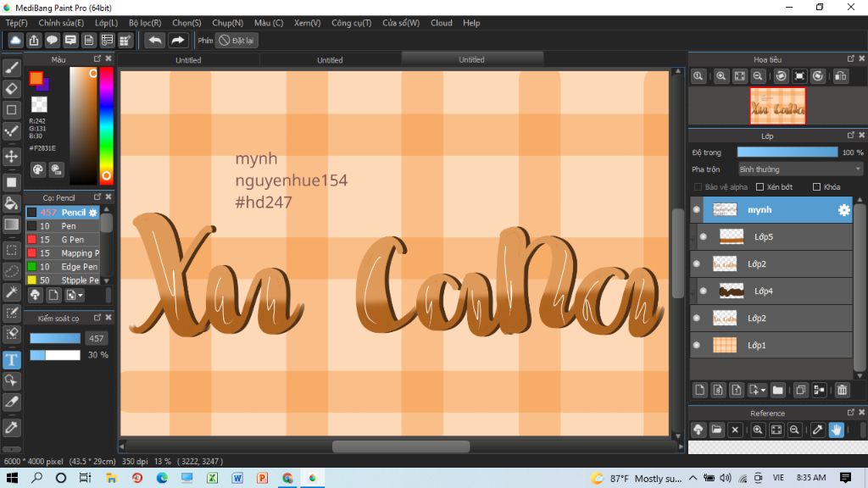
Task: Click the brush opacity slider showing 30 %
Action: point(55,355)
